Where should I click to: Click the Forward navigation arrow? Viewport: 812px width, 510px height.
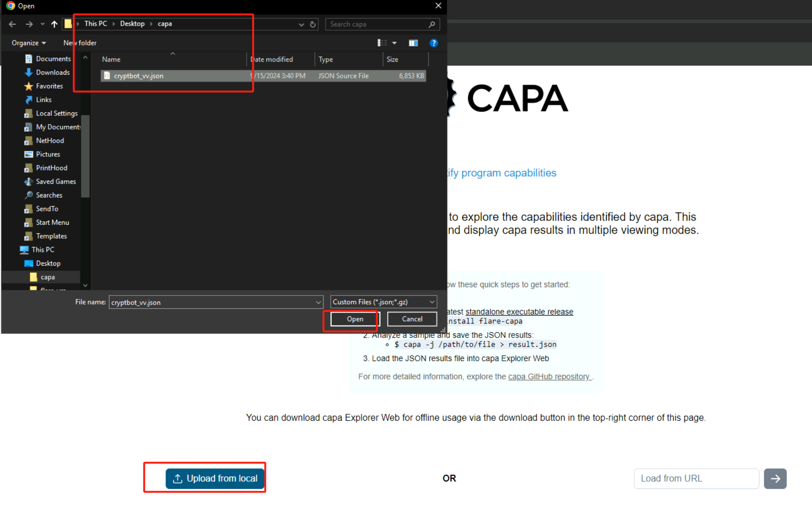(x=29, y=24)
